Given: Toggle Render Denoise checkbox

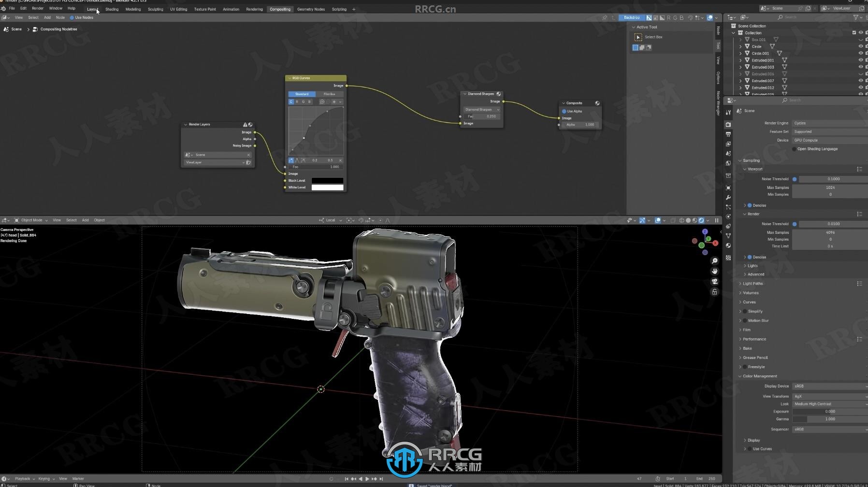Looking at the screenshot, I should [x=750, y=257].
